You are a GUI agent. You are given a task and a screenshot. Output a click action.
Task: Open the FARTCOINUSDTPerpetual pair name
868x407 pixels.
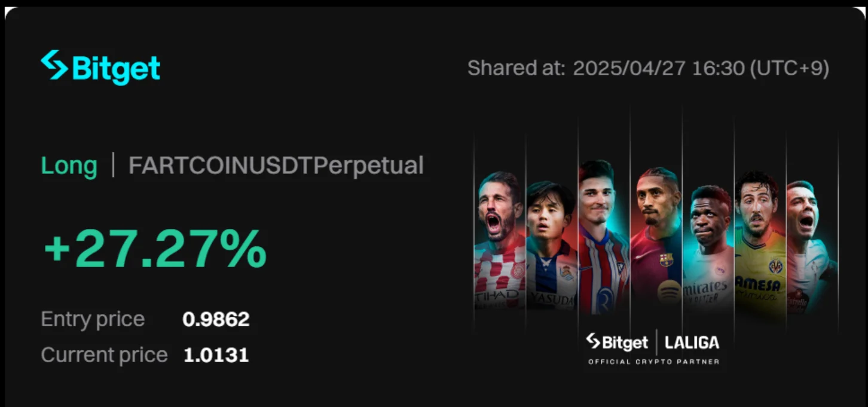tap(276, 166)
